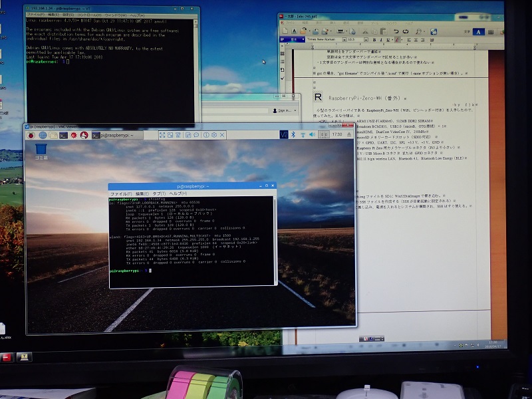Toggle Underline in Ichitaro format bar
This screenshot has width=532, height=399.
(388, 40)
